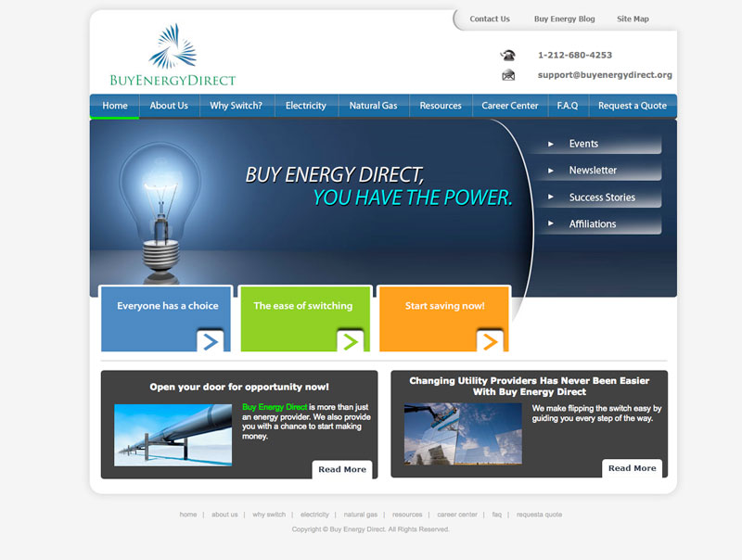742x560 pixels.
Task: Click the footer requesta quote link
Action: (539, 515)
